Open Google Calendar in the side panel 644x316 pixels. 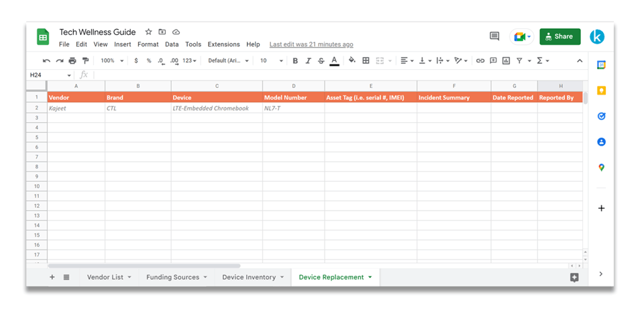click(x=601, y=65)
